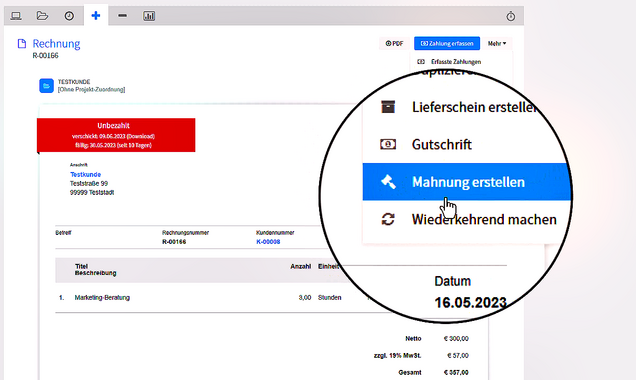636x380 pixels.
Task: Open the time tracking clock icon
Action: coord(69,16)
